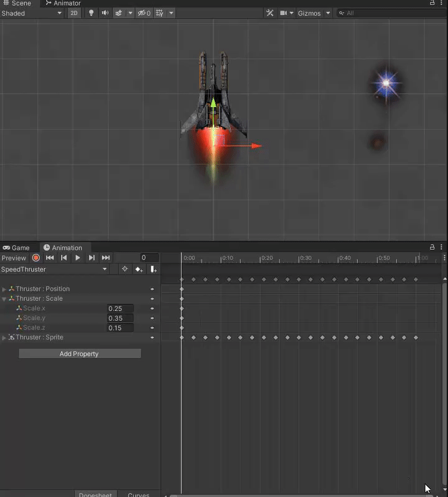The image size is (448, 497).
Task: Select Scale.z property row
Action: [80, 328]
